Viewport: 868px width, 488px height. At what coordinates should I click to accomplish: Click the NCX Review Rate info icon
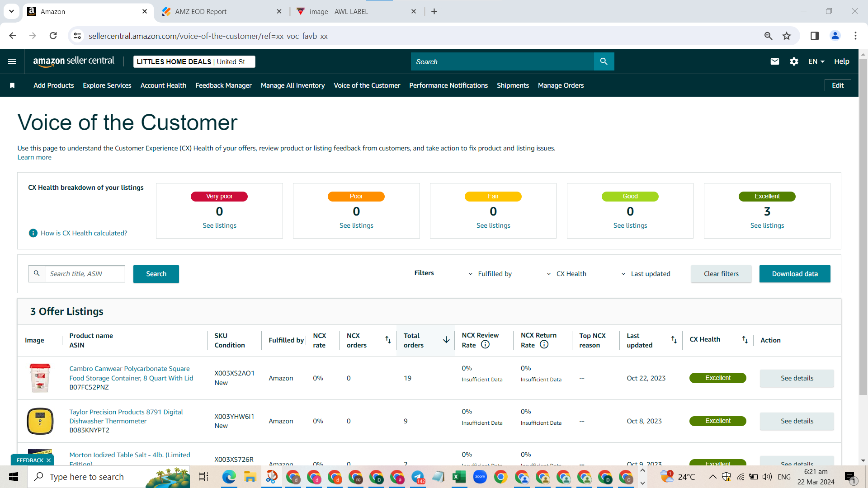pyautogui.click(x=485, y=344)
